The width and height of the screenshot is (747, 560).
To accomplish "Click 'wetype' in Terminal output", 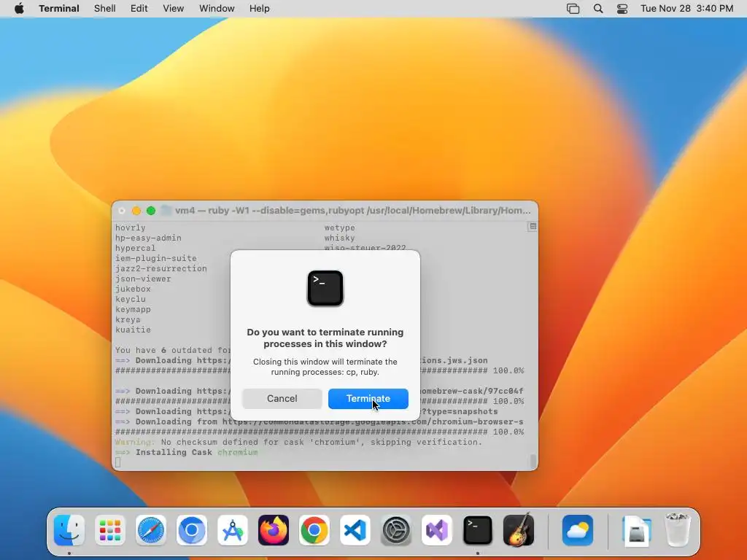I will [x=340, y=227].
